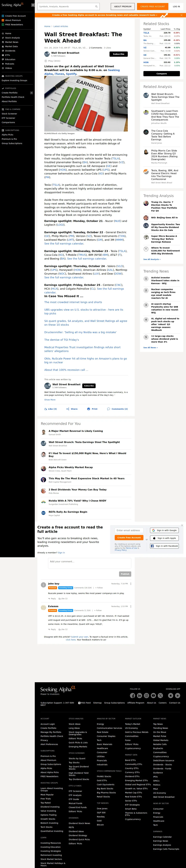Expand author bio with Show More
The image size is (186, 868).
pyautogui.click(x=50, y=400)
